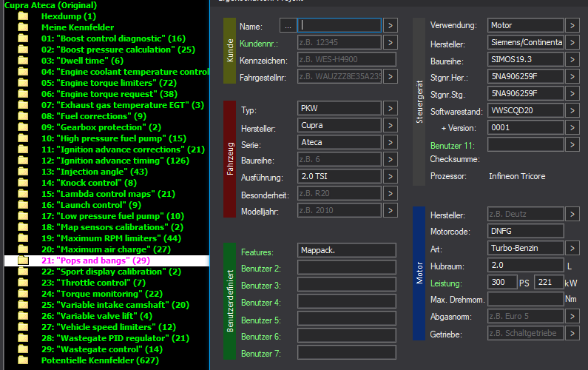Viewport: 588px width, 370px height.
Task: Click folder icon for 01 Boost control diagnostic
Action: tap(23, 38)
